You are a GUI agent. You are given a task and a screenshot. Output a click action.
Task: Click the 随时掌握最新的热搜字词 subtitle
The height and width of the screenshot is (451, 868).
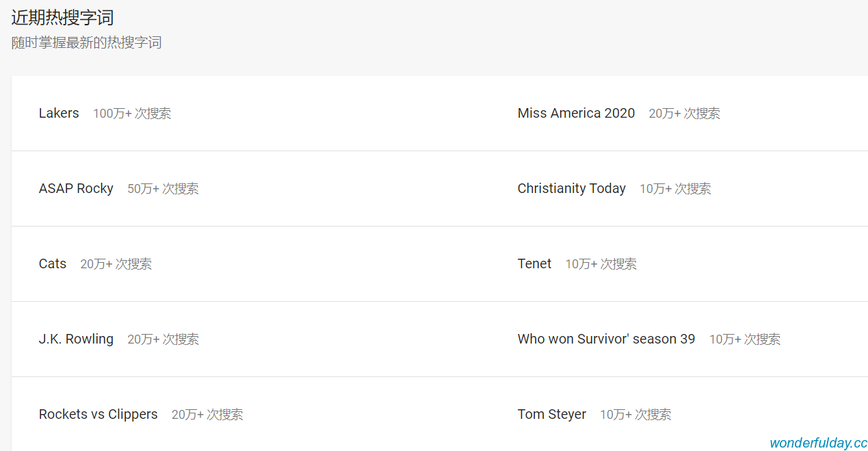click(x=86, y=43)
